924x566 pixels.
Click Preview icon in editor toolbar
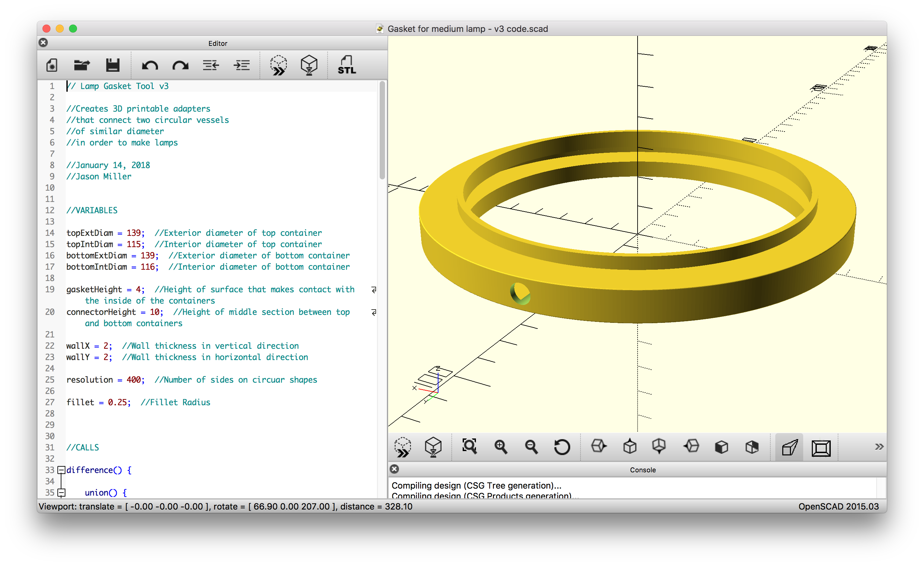pos(278,65)
